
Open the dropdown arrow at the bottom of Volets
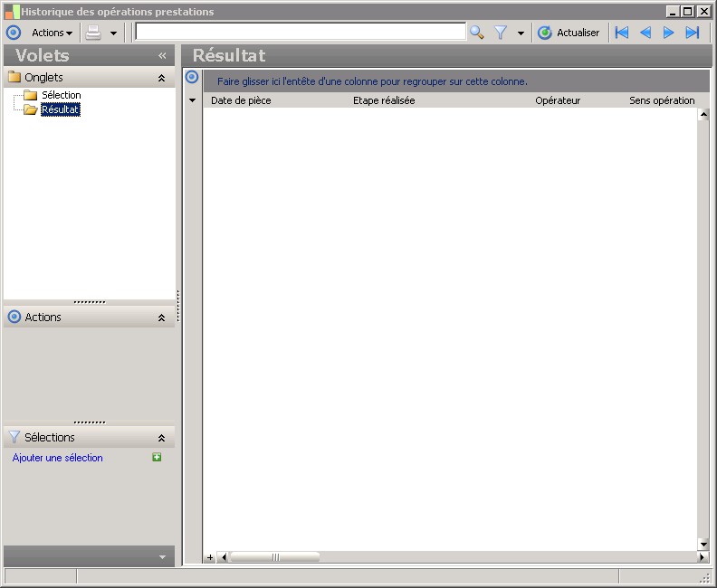(x=162, y=557)
